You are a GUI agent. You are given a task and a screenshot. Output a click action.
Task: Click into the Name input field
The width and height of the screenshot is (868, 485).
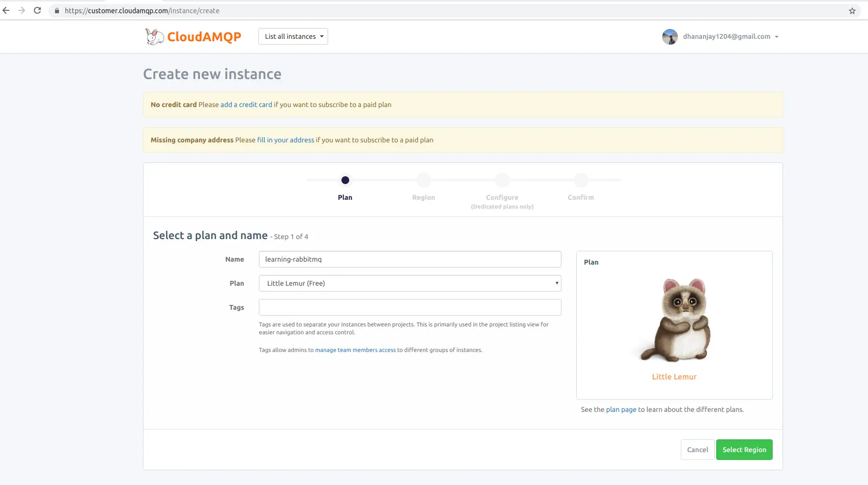point(410,259)
